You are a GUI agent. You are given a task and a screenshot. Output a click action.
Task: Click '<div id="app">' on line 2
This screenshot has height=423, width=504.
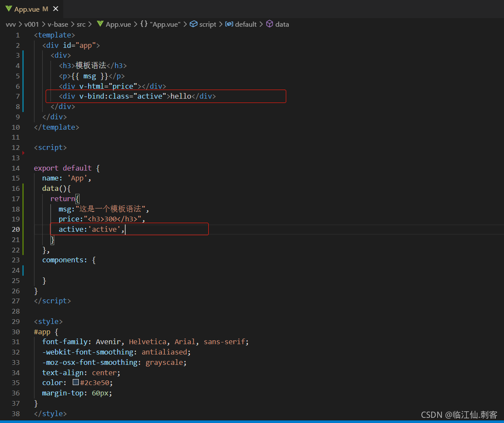pos(71,45)
